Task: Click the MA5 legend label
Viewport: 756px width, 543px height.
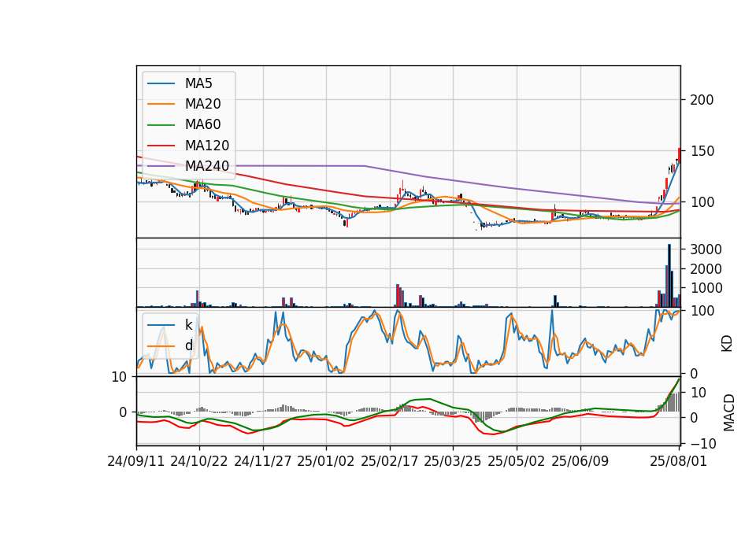Action: (198, 83)
